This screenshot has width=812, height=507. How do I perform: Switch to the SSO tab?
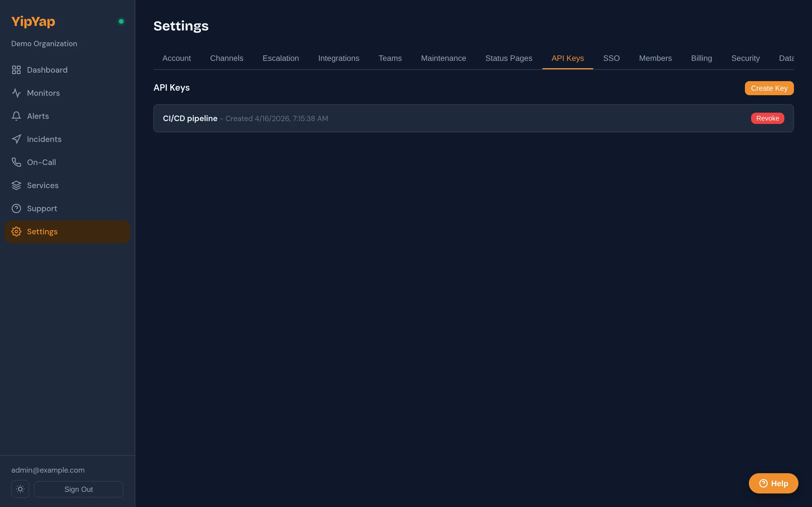point(611,58)
